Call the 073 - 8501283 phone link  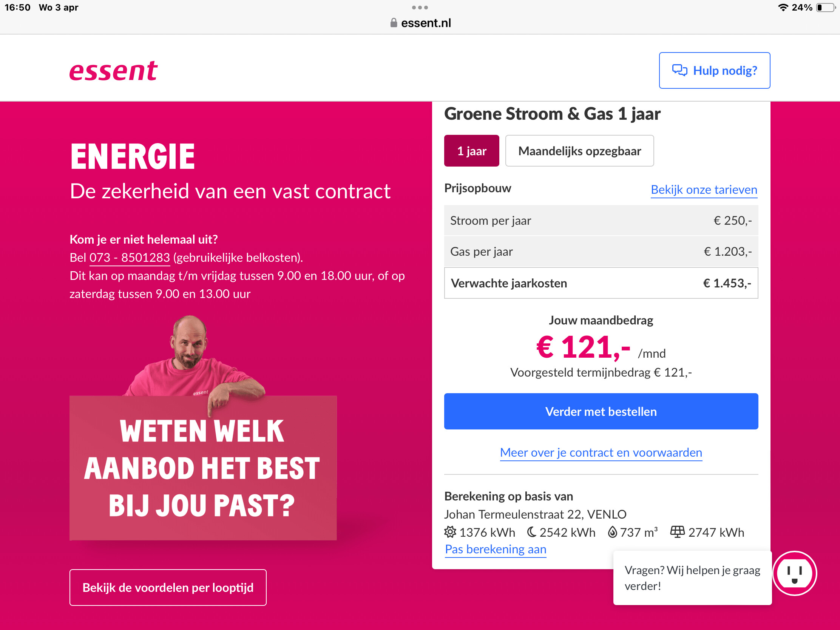130,258
